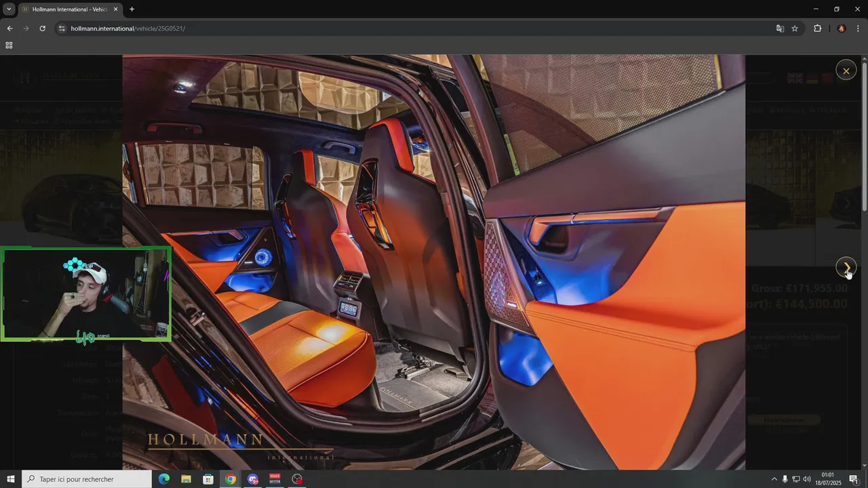Go forward in browser history
This screenshot has width=868, height=488.
(x=26, y=28)
